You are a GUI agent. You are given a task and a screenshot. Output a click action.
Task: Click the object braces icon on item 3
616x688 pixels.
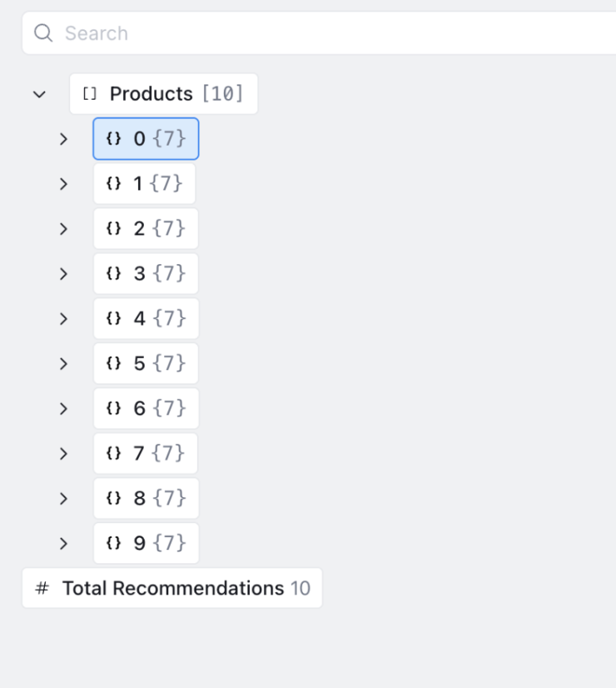(x=113, y=273)
